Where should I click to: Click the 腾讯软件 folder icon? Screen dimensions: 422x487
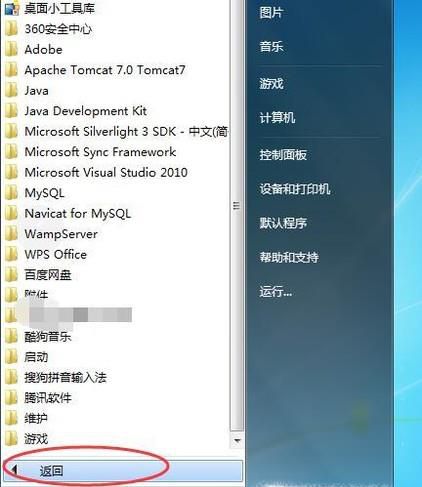pyautogui.click(x=11, y=398)
